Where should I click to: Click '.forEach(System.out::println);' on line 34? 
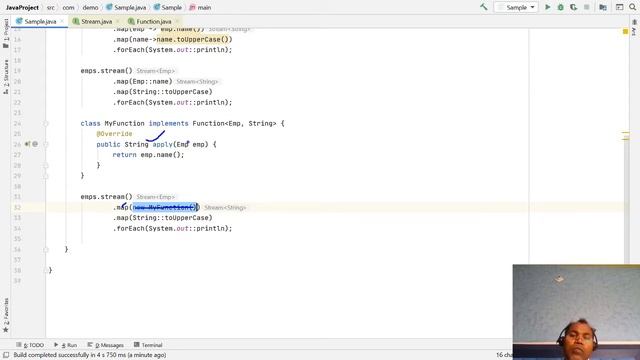pos(172,228)
